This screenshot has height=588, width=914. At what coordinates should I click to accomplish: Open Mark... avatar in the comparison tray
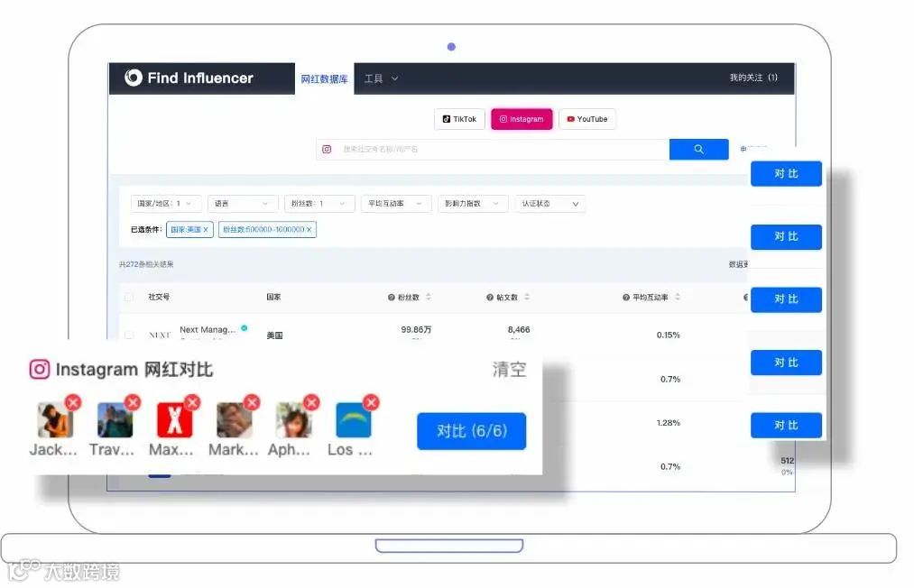tap(235, 419)
